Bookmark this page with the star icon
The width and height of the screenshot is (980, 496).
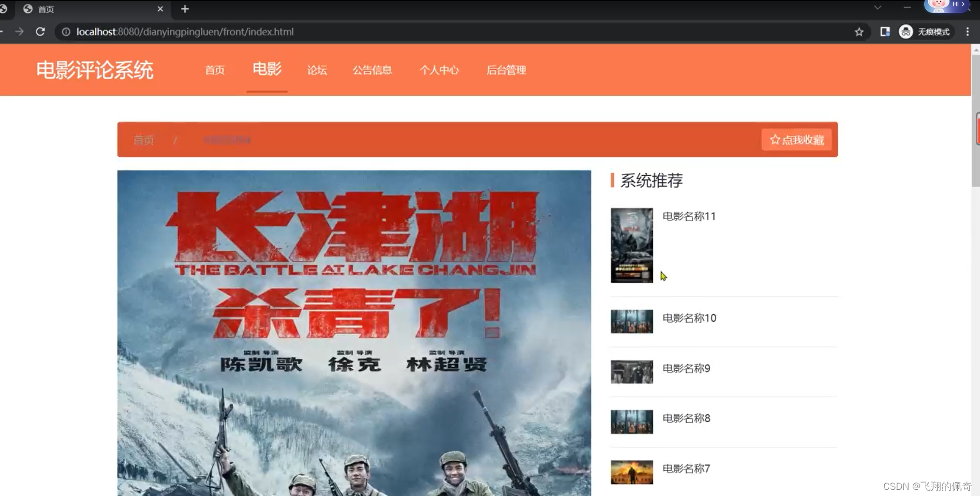859,32
